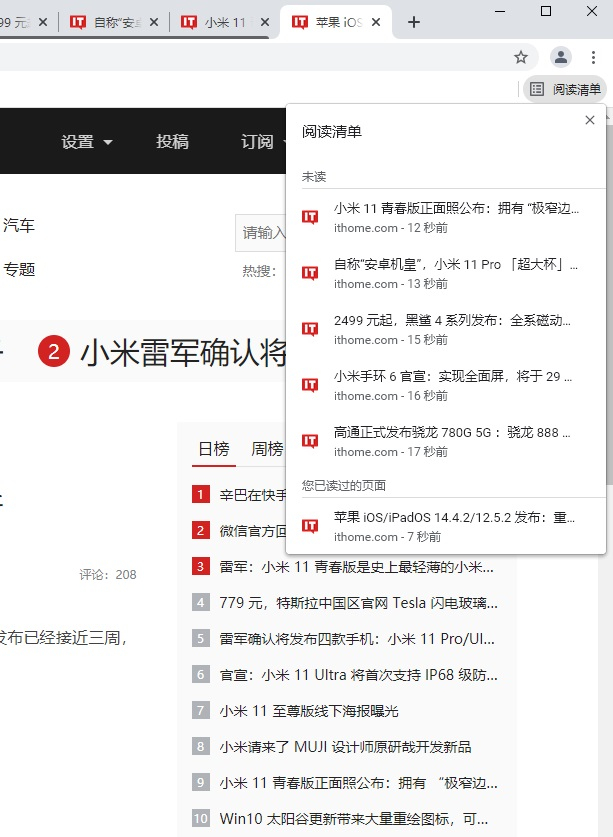Open headline 小米雷军确认将
Screen dimensions: 613x837
(x=184, y=353)
